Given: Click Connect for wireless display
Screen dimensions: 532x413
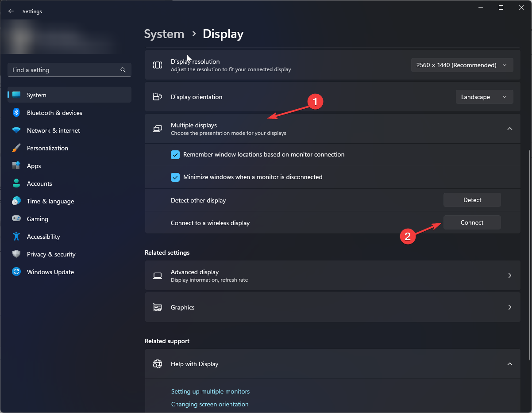Looking at the screenshot, I should [472, 222].
